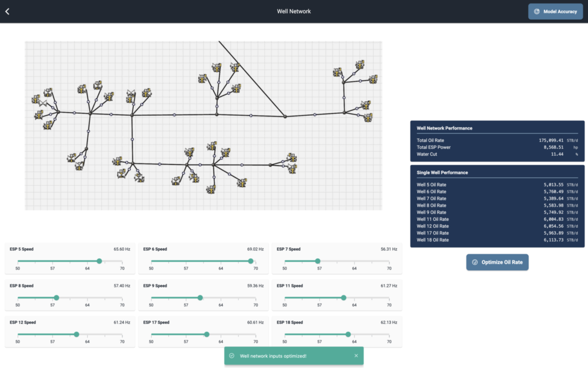Viewport: 588px width, 368px height.
Task: Select the junction node where the diagonal pipe meets the trunk
Action: coord(285,117)
